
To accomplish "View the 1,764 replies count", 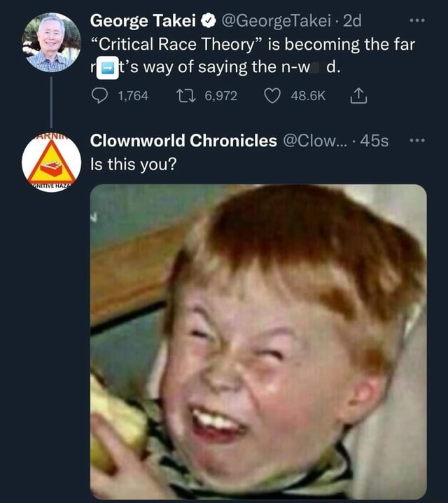I will pyautogui.click(x=133, y=96).
